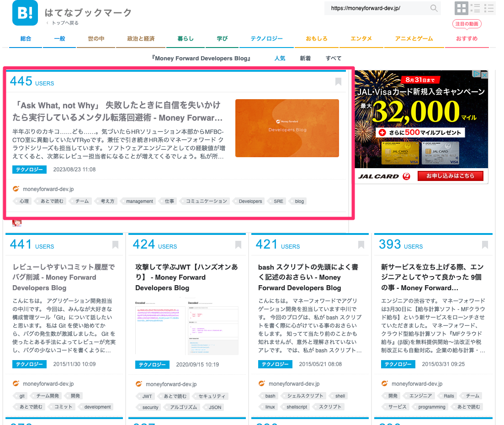Image resolution: width=504 pixels, height=425 pixels.
Task: Bookmark the 441 users article
Action: (116, 245)
